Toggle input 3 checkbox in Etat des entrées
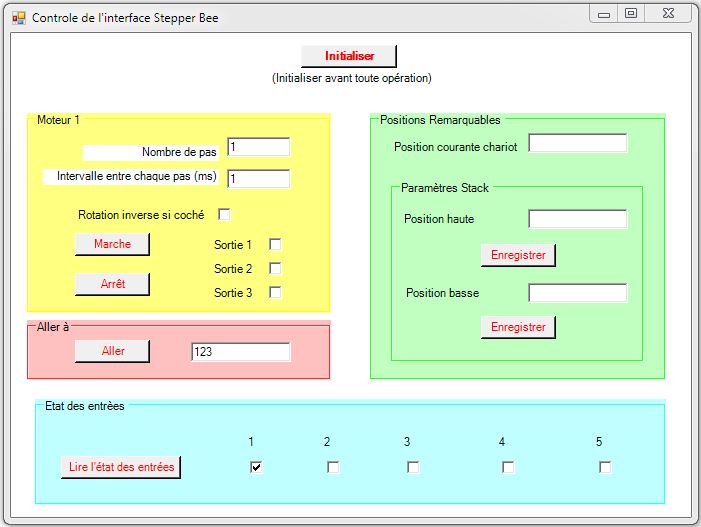 (x=413, y=467)
